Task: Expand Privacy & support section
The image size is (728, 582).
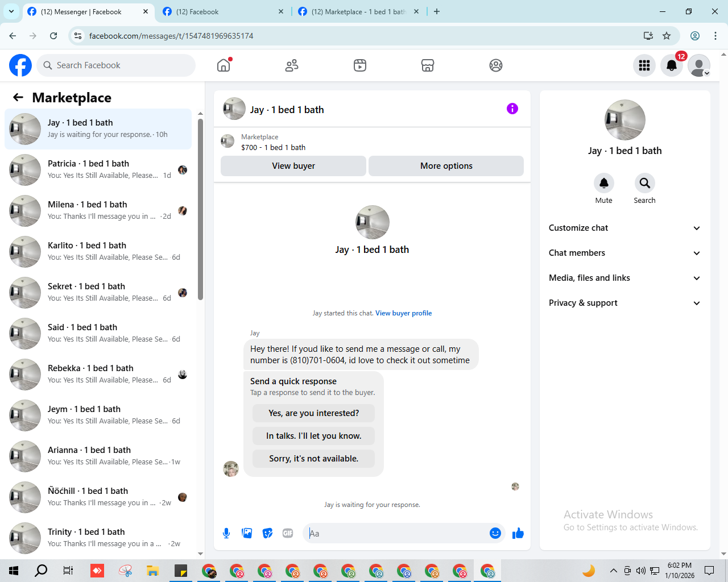Action: (x=624, y=303)
